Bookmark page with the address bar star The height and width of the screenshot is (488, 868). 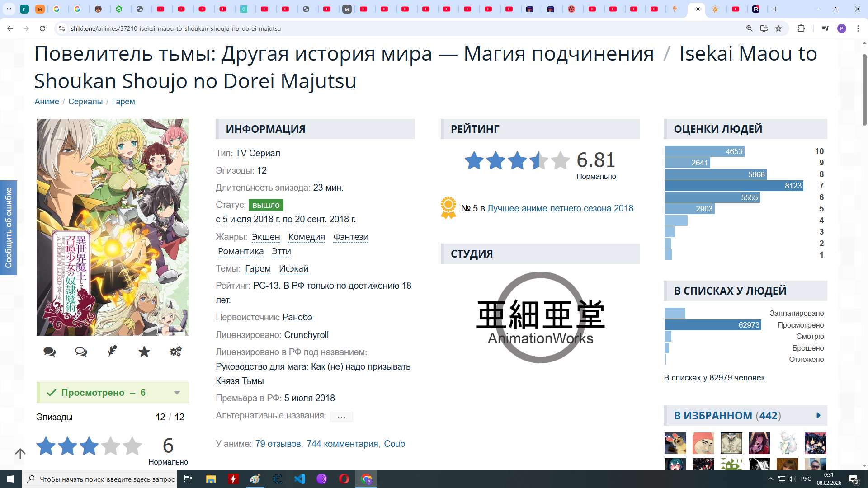(778, 28)
